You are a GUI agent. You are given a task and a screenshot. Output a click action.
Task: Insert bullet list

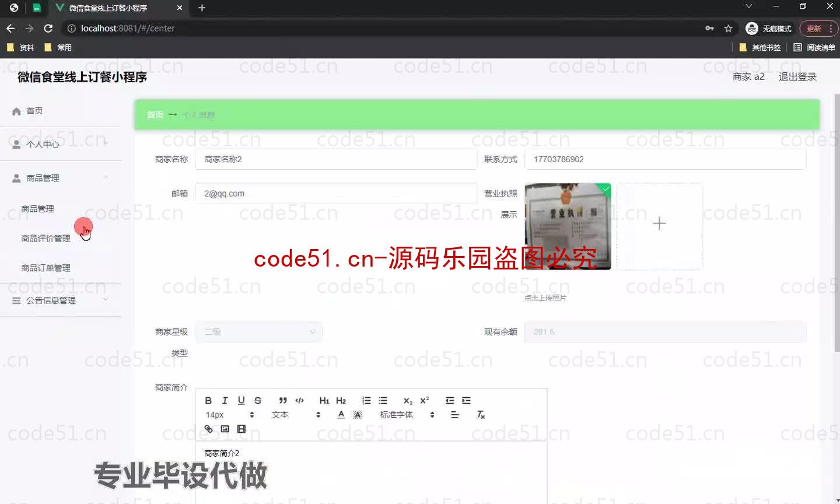click(x=383, y=400)
